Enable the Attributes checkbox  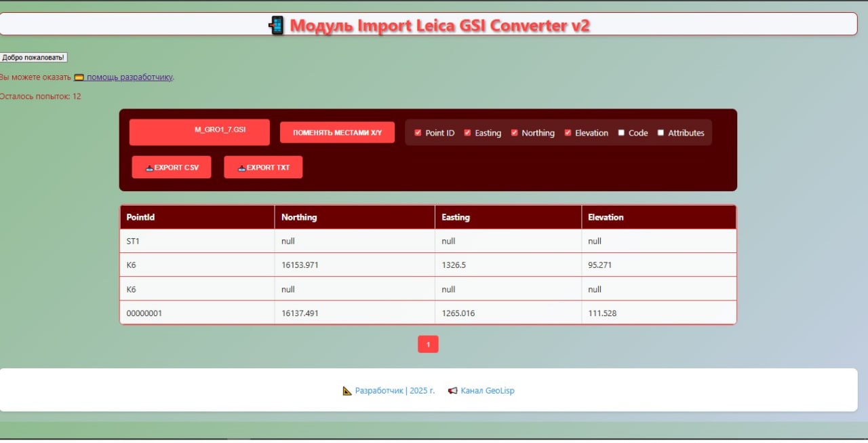[x=660, y=133]
